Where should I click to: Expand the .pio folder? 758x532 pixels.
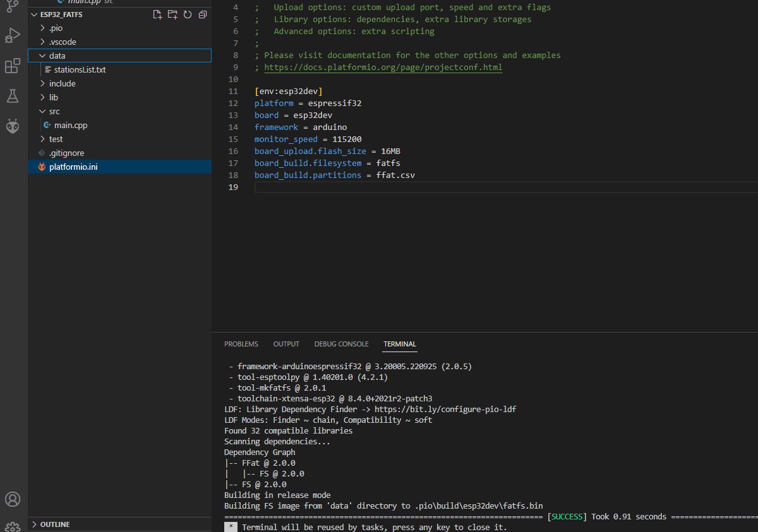[x=56, y=28]
